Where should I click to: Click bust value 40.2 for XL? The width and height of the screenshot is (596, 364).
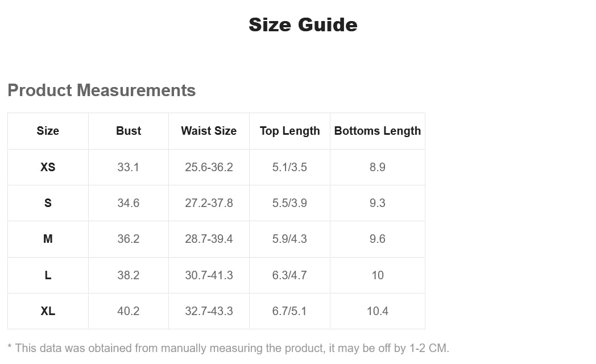click(x=129, y=311)
